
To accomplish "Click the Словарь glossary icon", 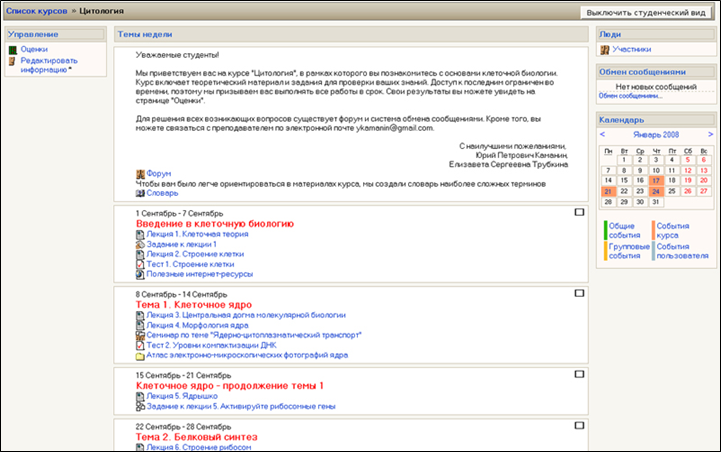I will 140,194.
